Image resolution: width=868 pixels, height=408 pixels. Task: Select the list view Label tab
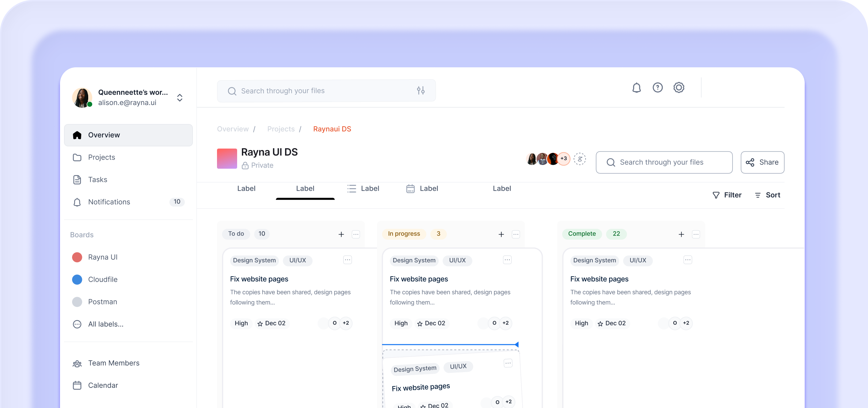pyautogui.click(x=363, y=188)
